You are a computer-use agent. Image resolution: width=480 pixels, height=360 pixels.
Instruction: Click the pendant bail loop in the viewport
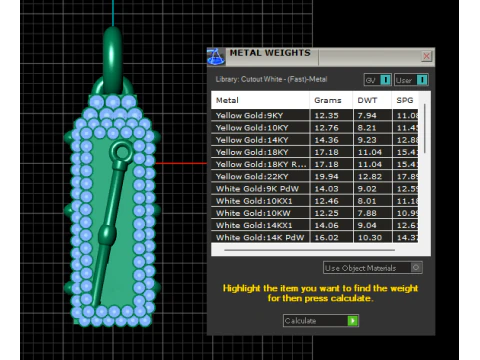point(112,60)
